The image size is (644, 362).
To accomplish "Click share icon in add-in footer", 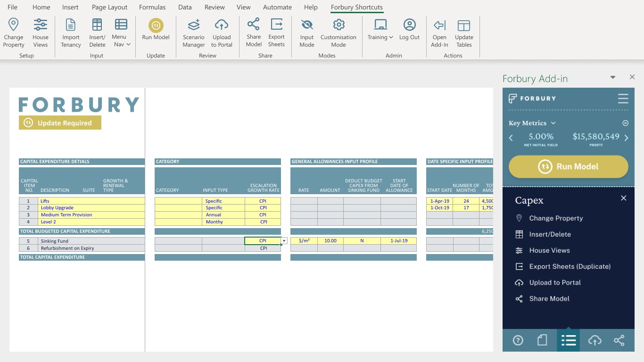I will tap(619, 340).
